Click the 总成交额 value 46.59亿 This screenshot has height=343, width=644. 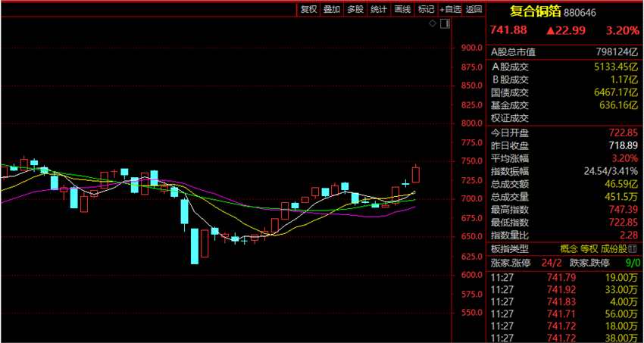622,184
